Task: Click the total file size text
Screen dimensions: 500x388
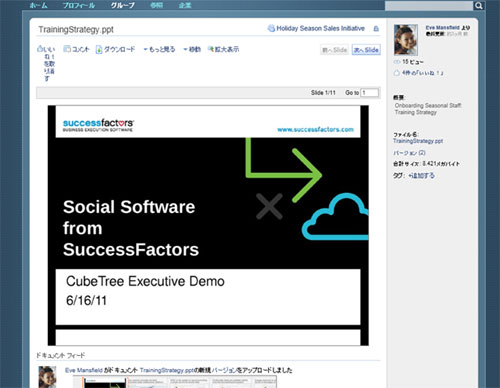Action: [x=426, y=164]
